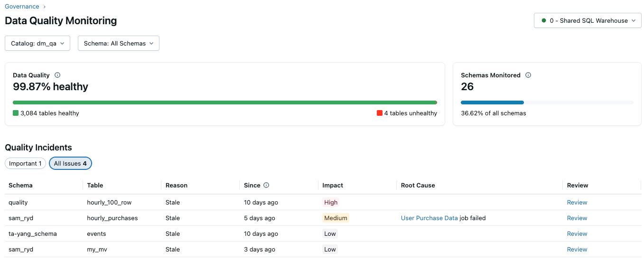Click green healthy tables legend square

(x=16, y=113)
